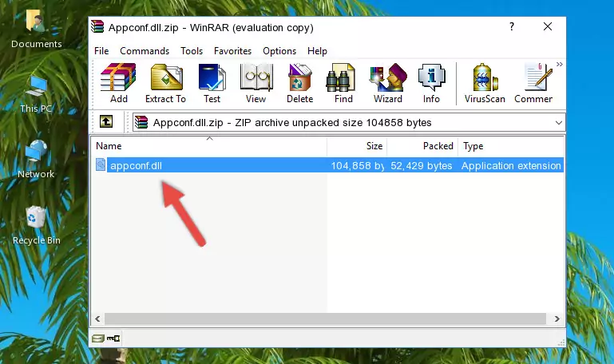This screenshot has width=614, height=364.
Task: Open the Favorites menu
Action: pos(232,51)
